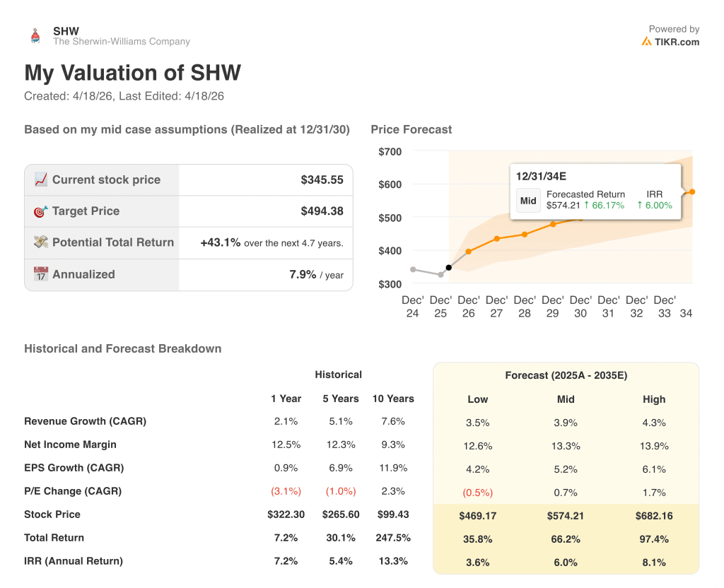Image resolution: width=724 pixels, height=588 pixels.
Task: Click the High forecast IRR 8.1%
Action: coord(654,562)
